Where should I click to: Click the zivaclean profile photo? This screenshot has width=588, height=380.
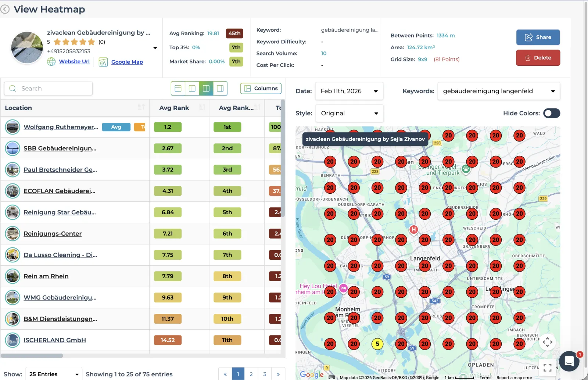(x=27, y=47)
